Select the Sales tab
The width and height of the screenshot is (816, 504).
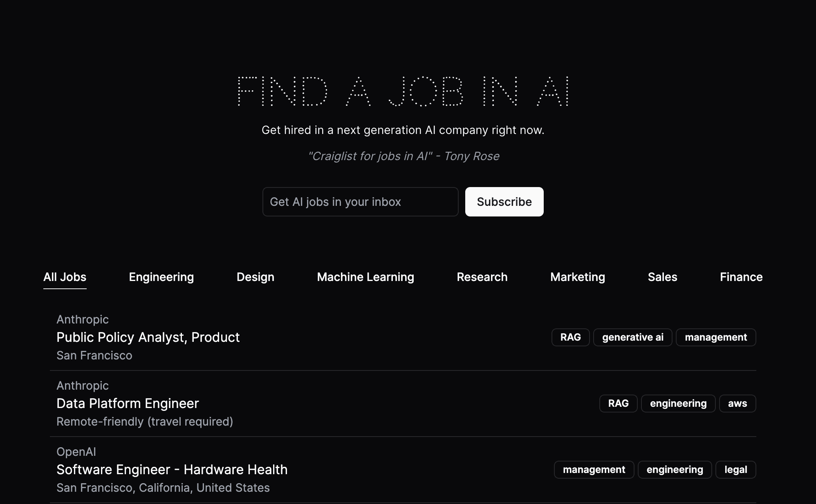[662, 277]
